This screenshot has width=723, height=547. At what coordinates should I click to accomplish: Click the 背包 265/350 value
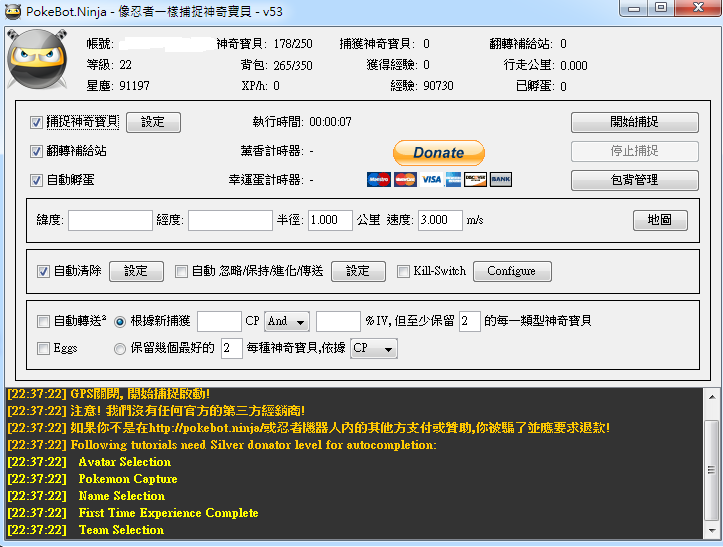293,65
